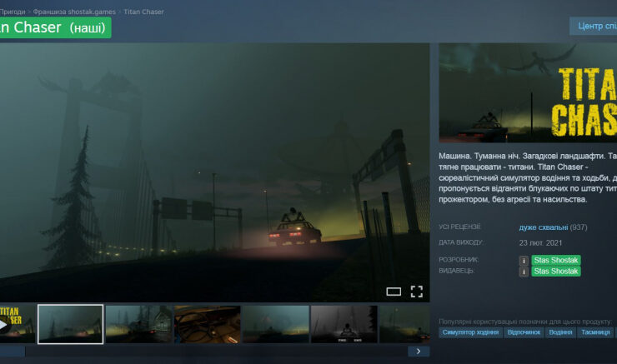
Task: Switch to theater mode view icon
Action: click(394, 292)
